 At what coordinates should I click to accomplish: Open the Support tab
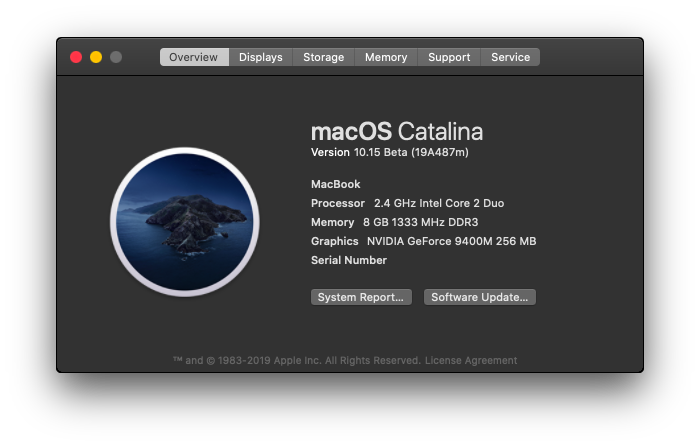click(x=449, y=57)
